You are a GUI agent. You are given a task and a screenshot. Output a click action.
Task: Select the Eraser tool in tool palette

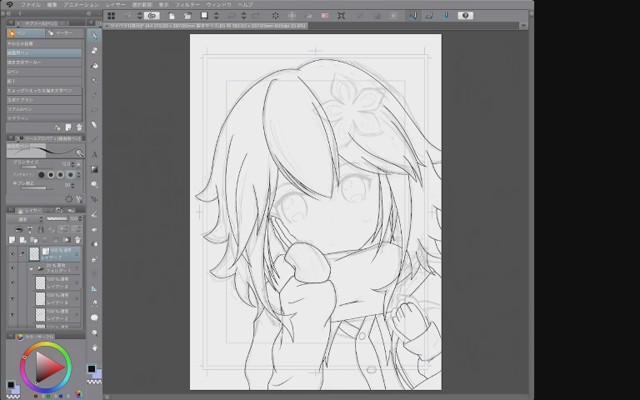[94, 124]
